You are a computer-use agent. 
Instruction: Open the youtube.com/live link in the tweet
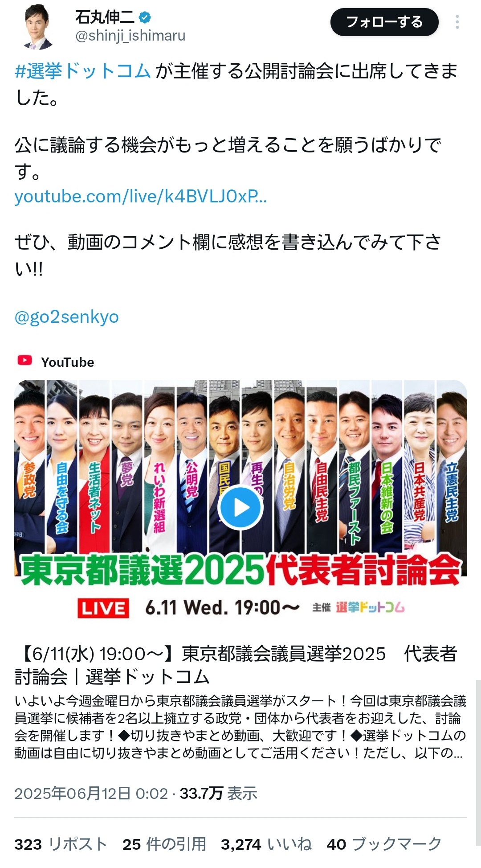141,196
